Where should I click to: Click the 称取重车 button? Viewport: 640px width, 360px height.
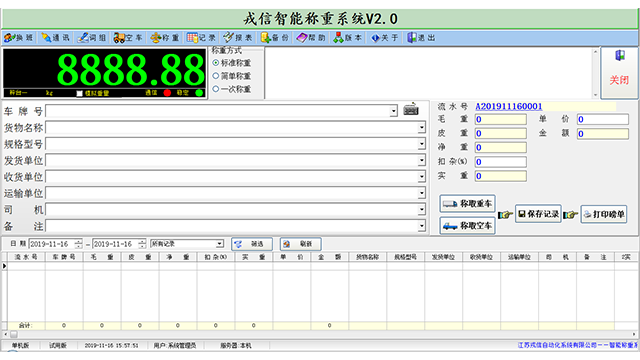pos(467,204)
